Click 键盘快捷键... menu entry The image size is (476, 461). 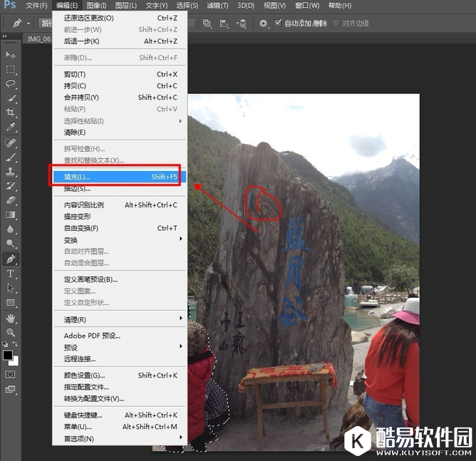coord(83,415)
